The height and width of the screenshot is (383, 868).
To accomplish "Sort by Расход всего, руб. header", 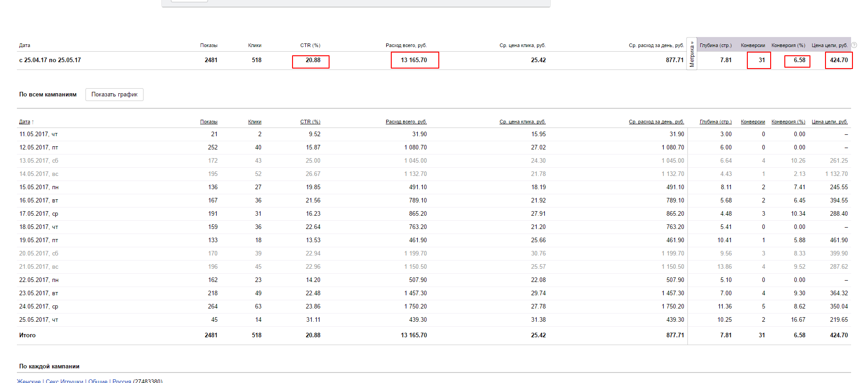I will click(x=406, y=122).
